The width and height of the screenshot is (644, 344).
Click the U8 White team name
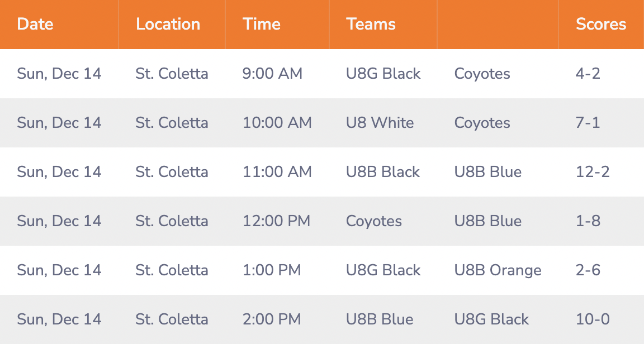380,123
